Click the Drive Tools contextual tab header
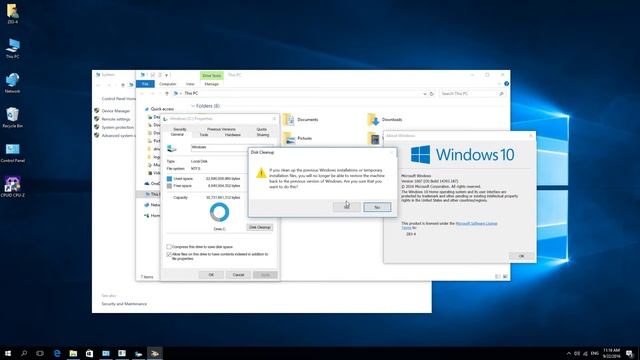 [211, 76]
